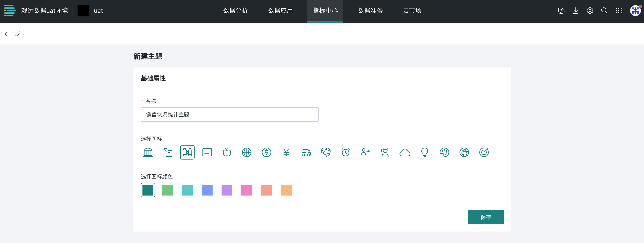Image resolution: width=644 pixels, height=243 pixels.
Task: Open settings via the gear icon
Action: coord(590,11)
